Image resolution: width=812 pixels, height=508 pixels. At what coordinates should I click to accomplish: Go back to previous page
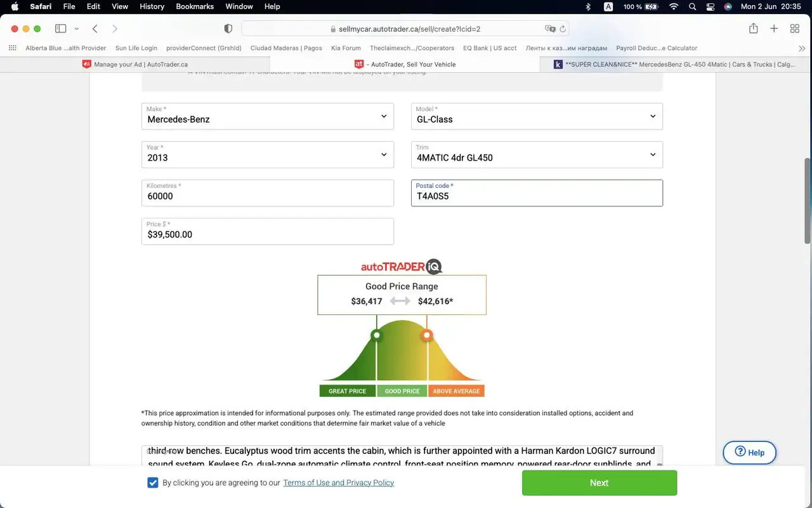pos(95,29)
